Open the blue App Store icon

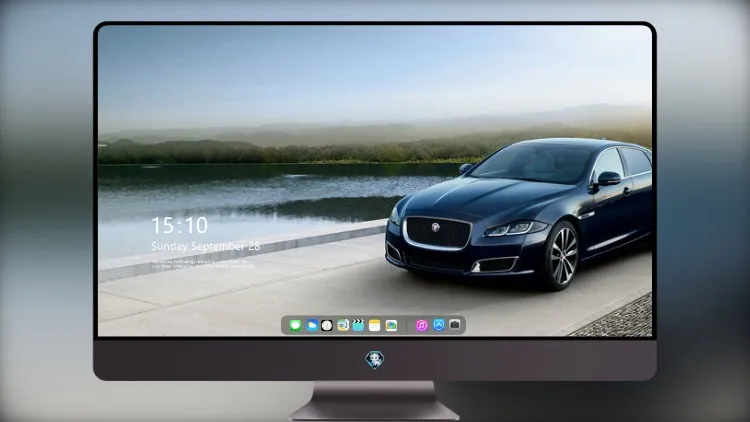pos(439,325)
